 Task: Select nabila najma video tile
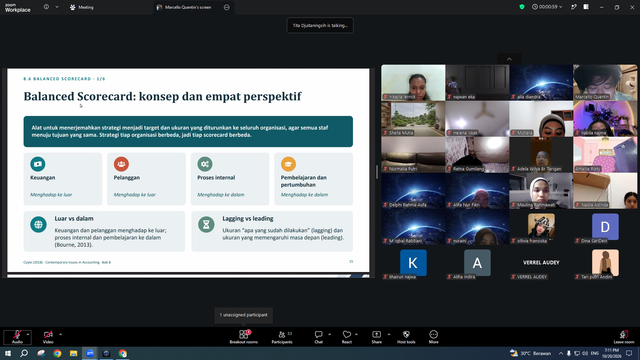click(605, 118)
